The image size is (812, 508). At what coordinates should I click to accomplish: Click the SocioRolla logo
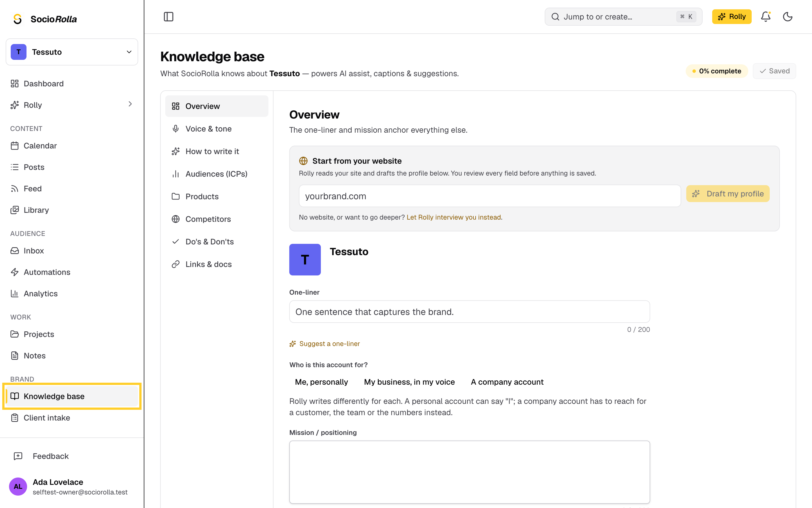pyautogui.click(x=45, y=19)
